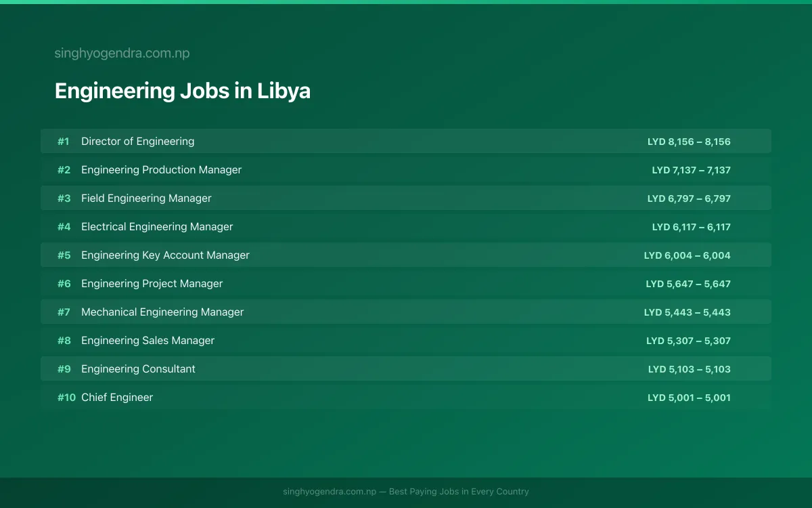The width and height of the screenshot is (812, 508).
Task: Click the salary 'LYD 6,004 – 6,004'
Action: [687, 255]
